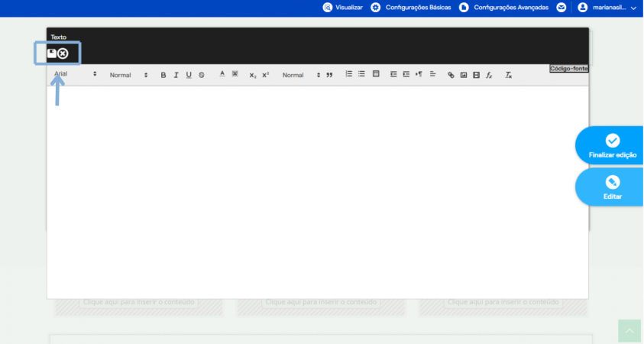Click the scroll-to-top arrow button
Screen dimensions: 644x344
pos(629,331)
